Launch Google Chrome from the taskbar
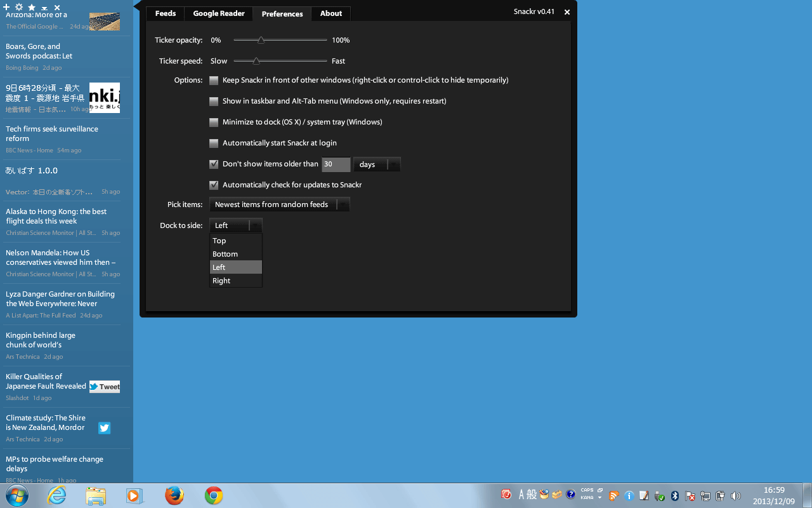The width and height of the screenshot is (812, 508). (x=214, y=495)
